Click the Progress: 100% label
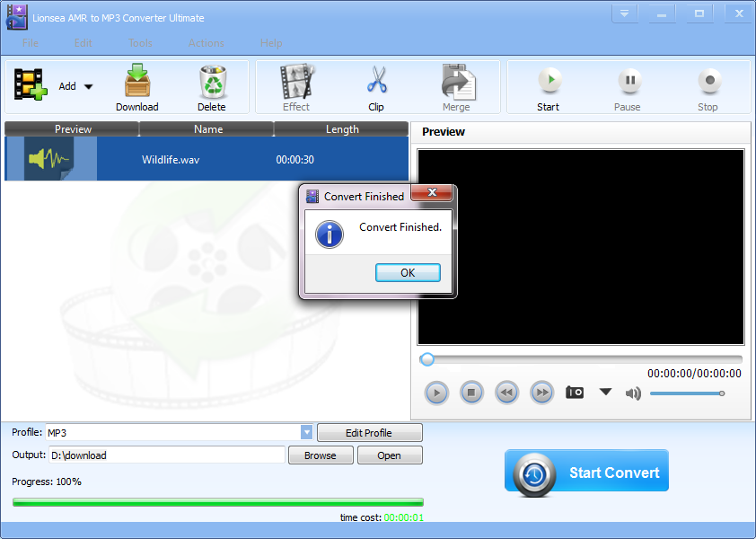Screen dimensions: 756x539 tap(47, 482)
